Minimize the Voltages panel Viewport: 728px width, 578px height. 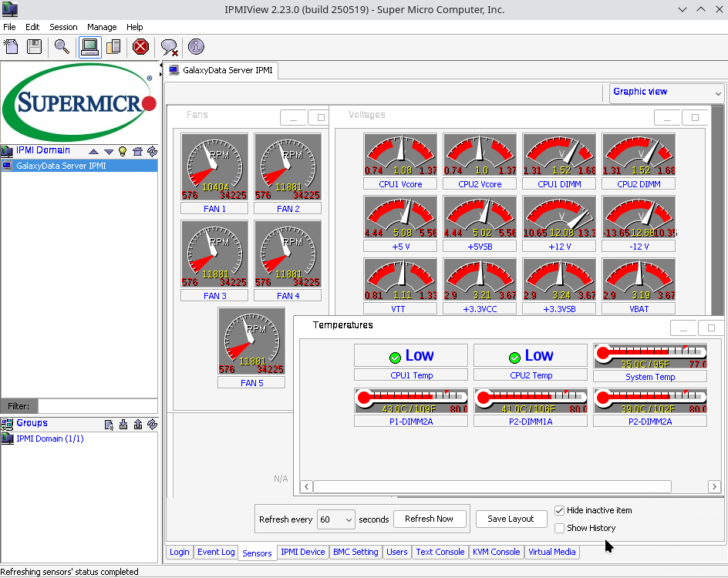pos(667,118)
